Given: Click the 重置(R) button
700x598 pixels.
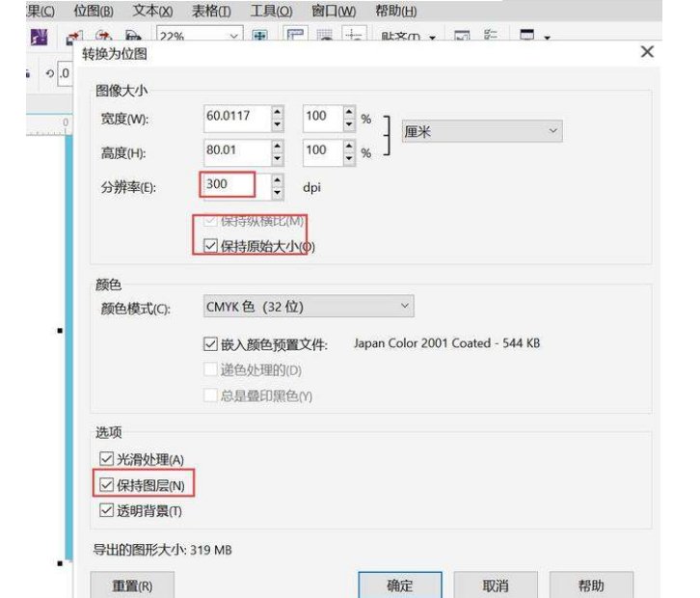Looking at the screenshot, I should [132, 584].
